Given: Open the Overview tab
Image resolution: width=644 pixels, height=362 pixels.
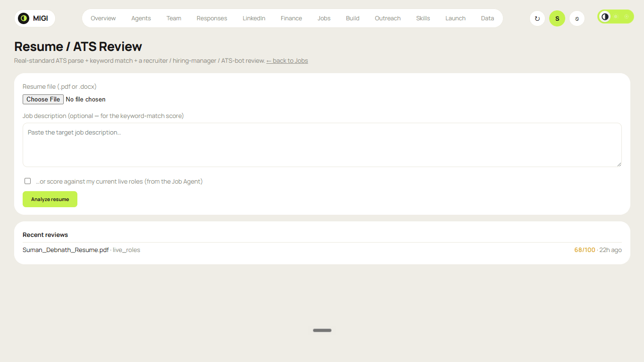Looking at the screenshot, I should click(x=103, y=18).
